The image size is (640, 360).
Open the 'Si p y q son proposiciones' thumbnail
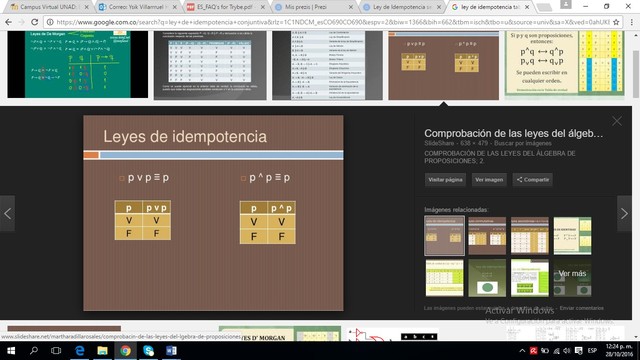(x=564, y=64)
